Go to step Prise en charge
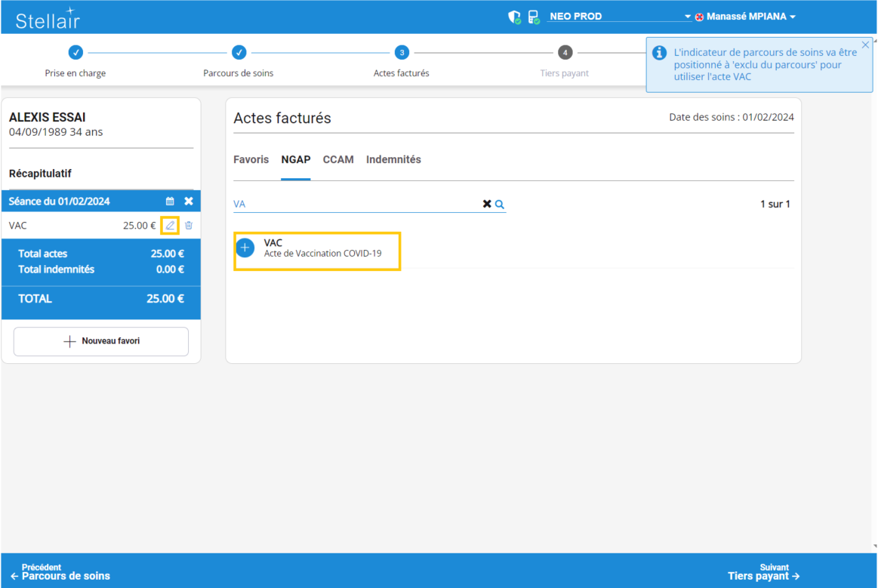 coord(75,52)
